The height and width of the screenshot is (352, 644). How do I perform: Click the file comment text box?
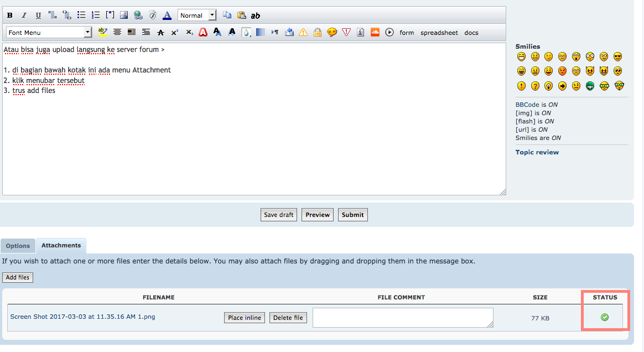click(402, 318)
